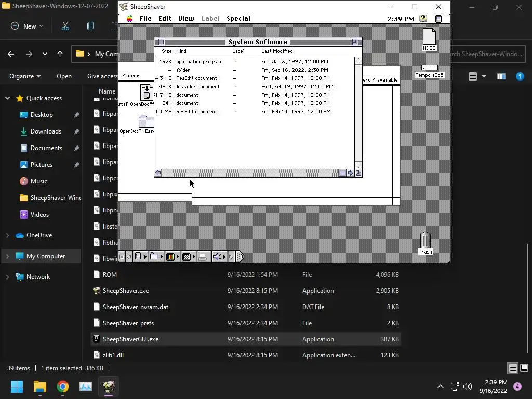Expand the New dropdown in Explorer
Screen dimensions: 532x399
(x=27, y=26)
